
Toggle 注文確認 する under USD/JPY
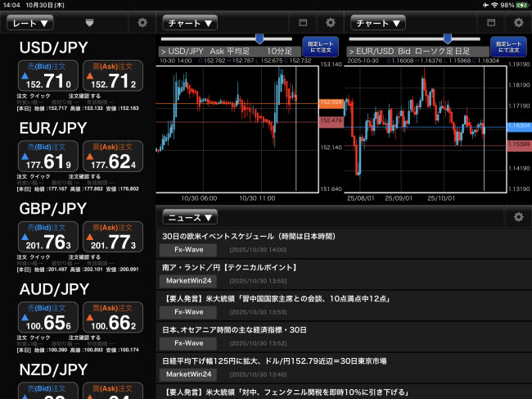[x=84, y=96]
